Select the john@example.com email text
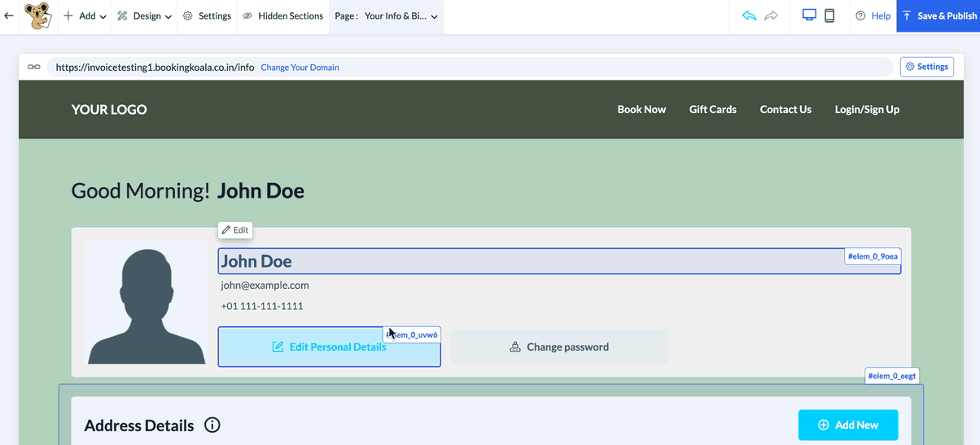Image resolution: width=980 pixels, height=445 pixels. 265,286
